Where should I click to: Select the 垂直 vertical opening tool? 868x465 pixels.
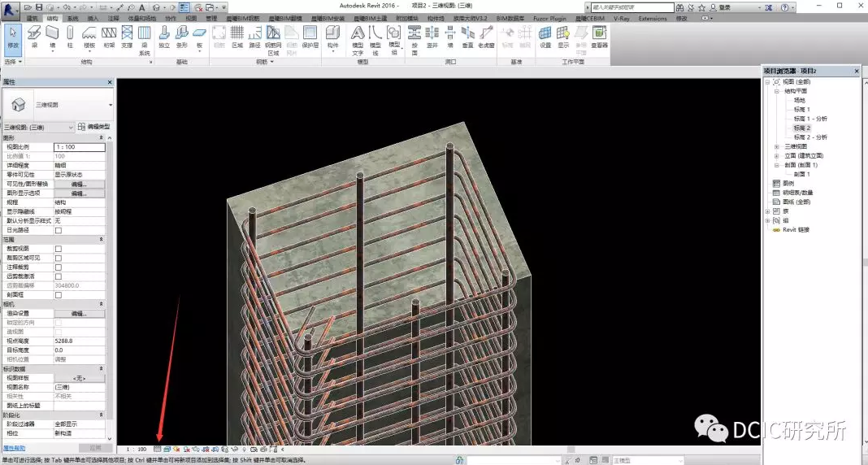point(468,37)
